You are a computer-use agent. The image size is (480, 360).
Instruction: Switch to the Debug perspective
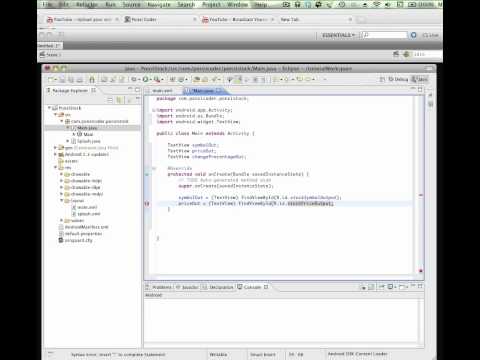(x=398, y=79)
